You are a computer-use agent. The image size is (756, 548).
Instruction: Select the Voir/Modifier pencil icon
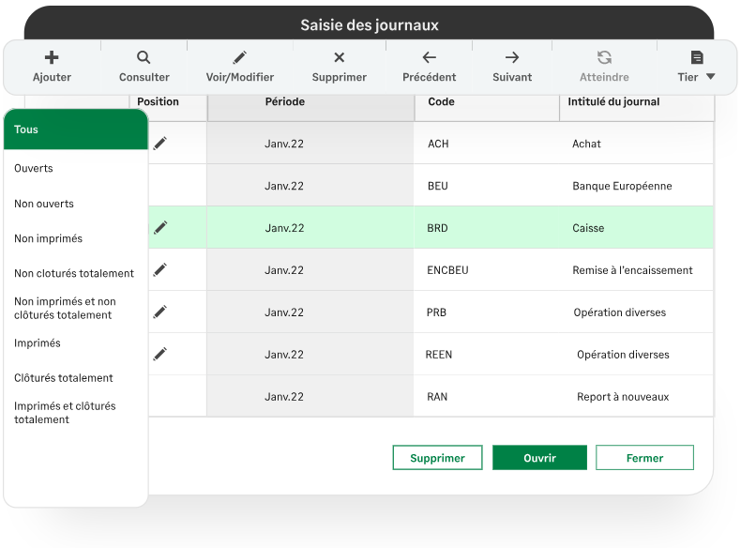point(240,56)
